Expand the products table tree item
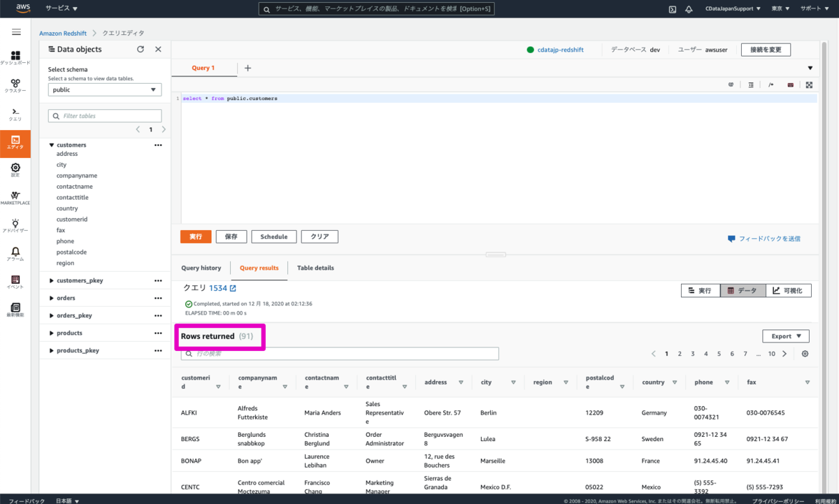The height and width of the screenshot is (504, 839). [52, 333]
